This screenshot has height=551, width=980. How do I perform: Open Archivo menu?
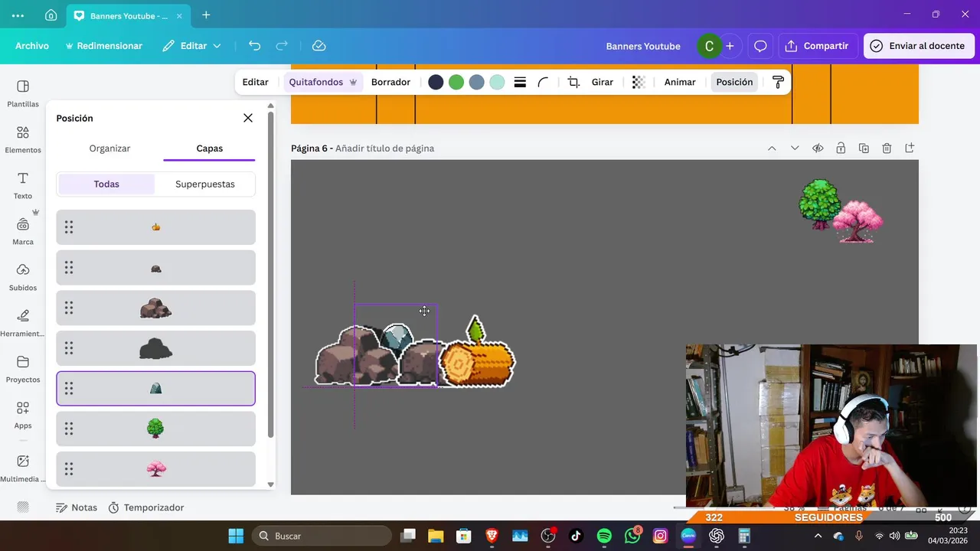[32, 46]
